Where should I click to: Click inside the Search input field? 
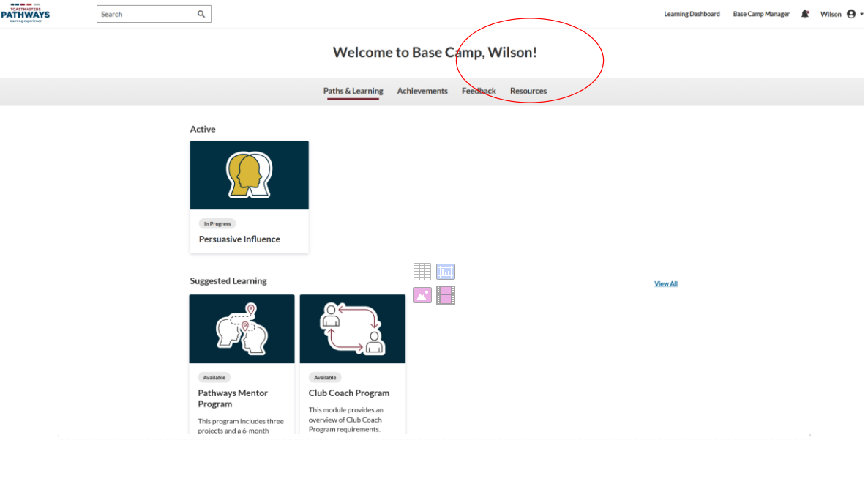146,14
